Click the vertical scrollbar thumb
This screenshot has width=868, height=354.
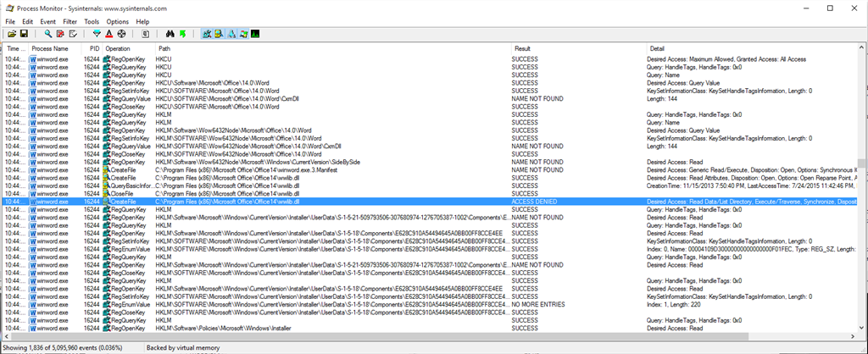pyautogui.click(x=862, y=163)
